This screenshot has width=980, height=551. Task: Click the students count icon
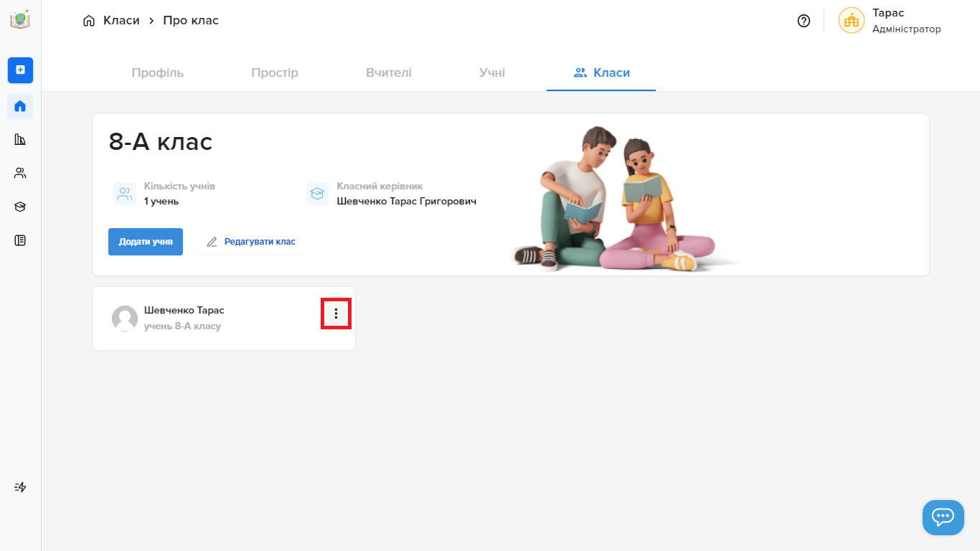point(125,194)
